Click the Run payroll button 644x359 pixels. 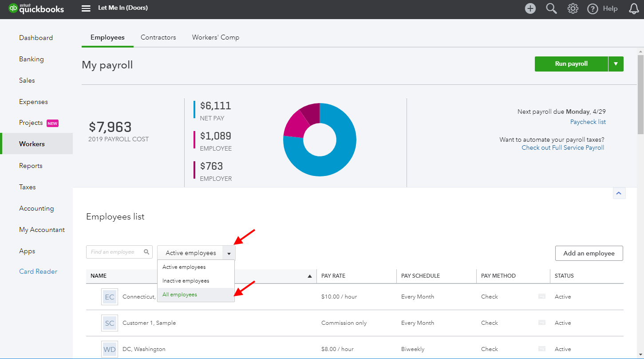(571, 64)
